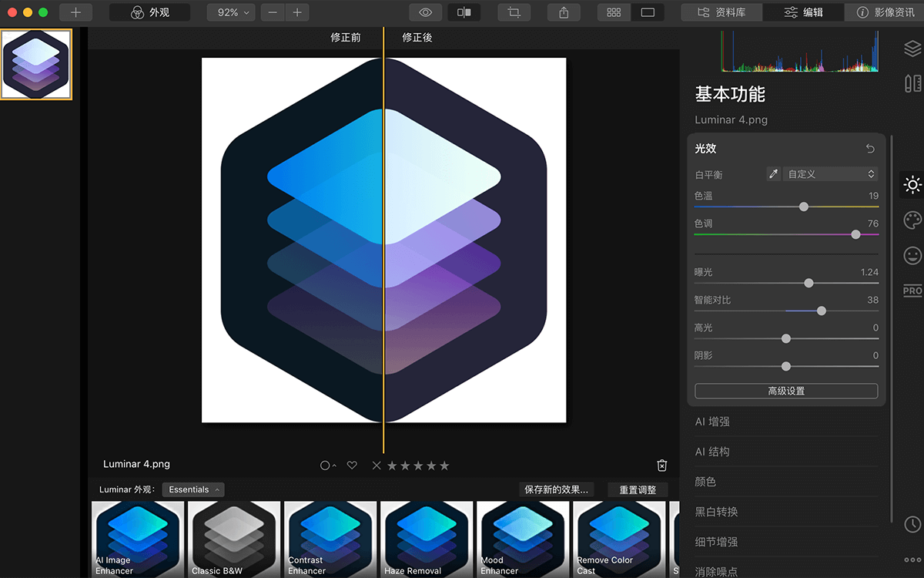This screenshot has width=924, height=578.
Task: Click the share/export icon
Action: 564,12
